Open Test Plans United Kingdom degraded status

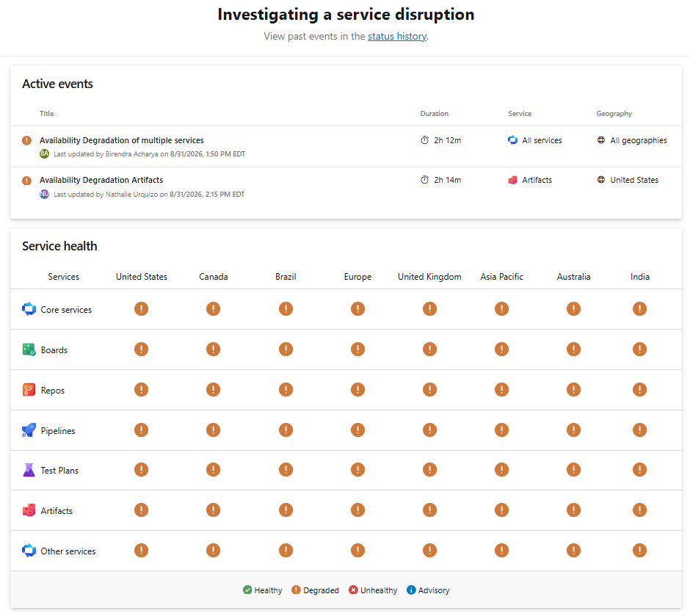click(429, 469)
